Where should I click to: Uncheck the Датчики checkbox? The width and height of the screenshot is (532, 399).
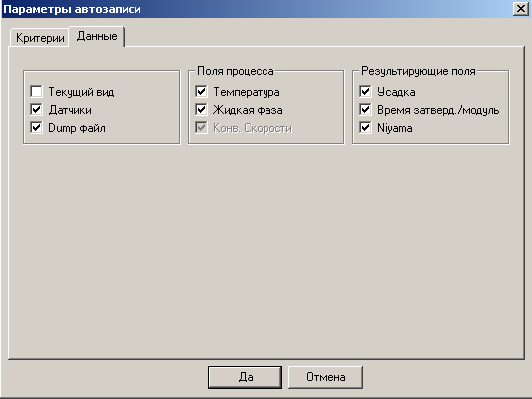36,109
